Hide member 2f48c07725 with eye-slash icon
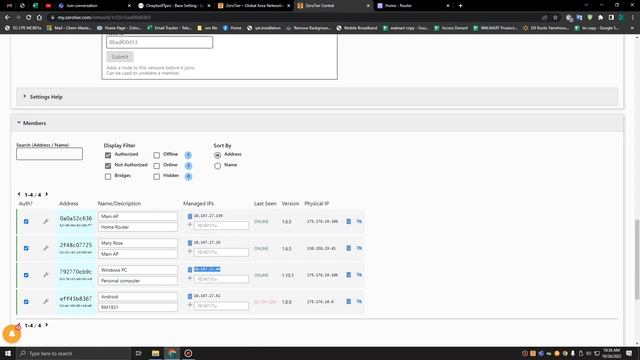Image resolution: width=640 pixels, height=360 pixels. tap(359, 248)
